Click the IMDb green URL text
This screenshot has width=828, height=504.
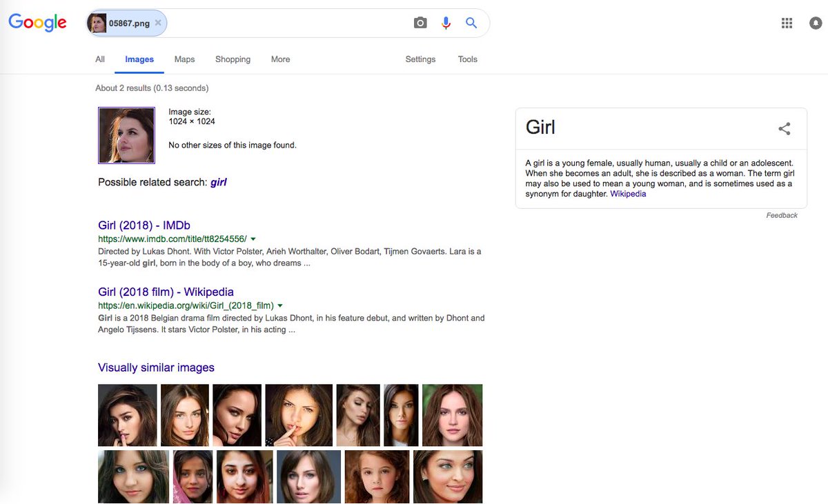(x=172, y=239)
